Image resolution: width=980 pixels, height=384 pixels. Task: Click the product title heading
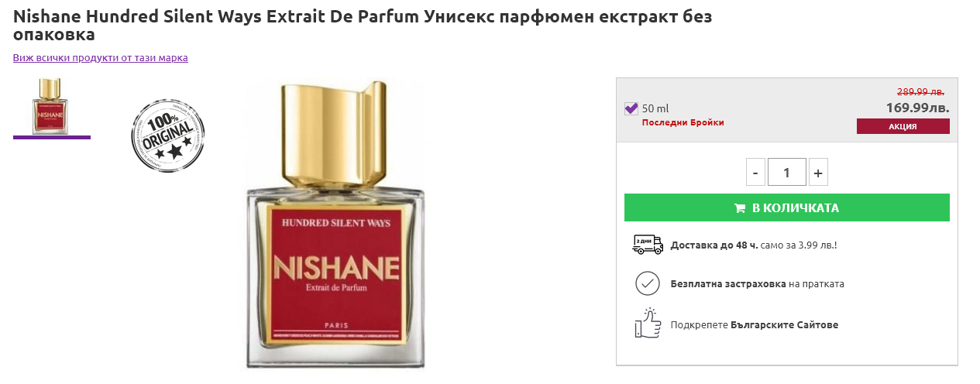click(363, 26)
